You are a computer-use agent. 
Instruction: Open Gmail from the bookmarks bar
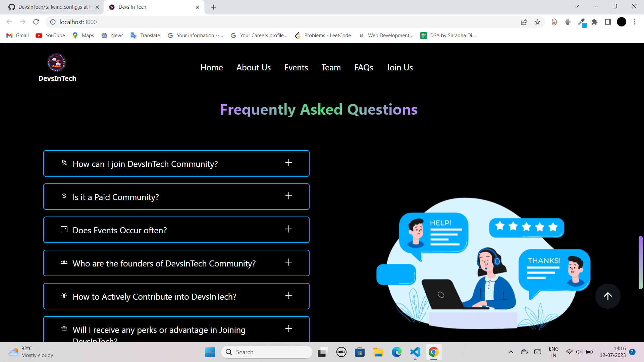pos(17,35)
